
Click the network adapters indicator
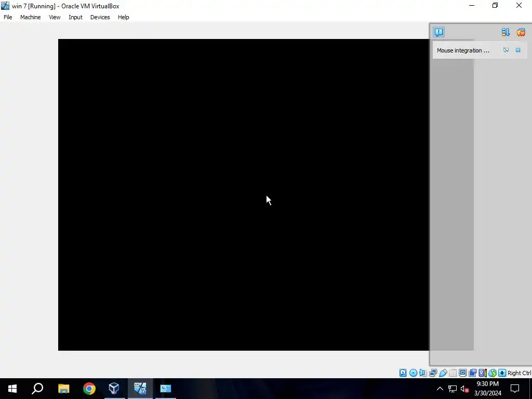tap(433, 373)
